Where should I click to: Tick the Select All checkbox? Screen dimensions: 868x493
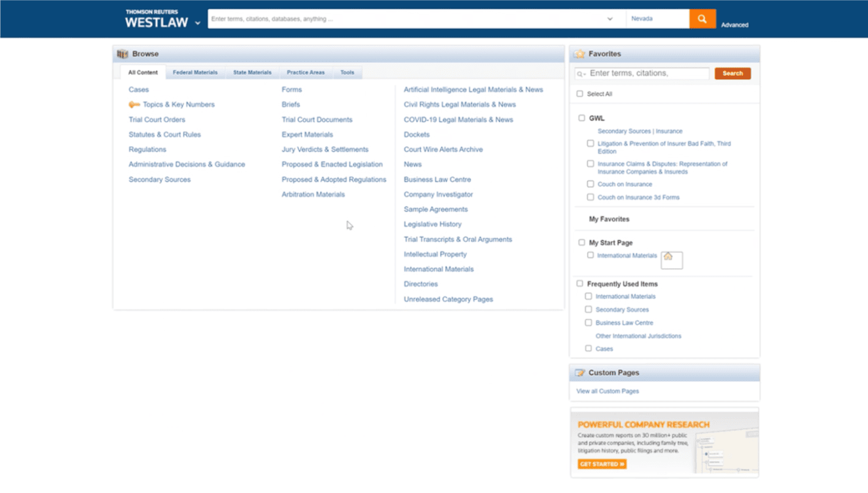(580, 94)
